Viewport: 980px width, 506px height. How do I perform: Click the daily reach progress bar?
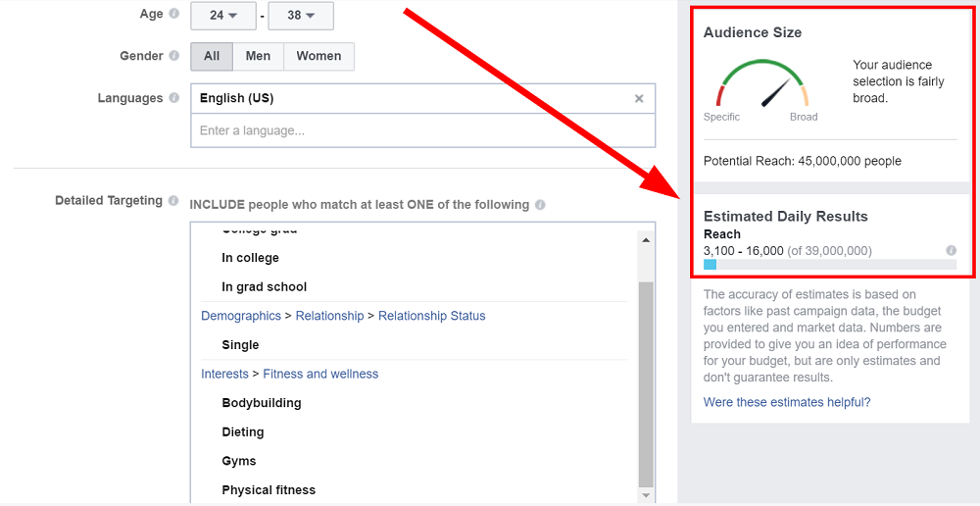tap(829, 265)
